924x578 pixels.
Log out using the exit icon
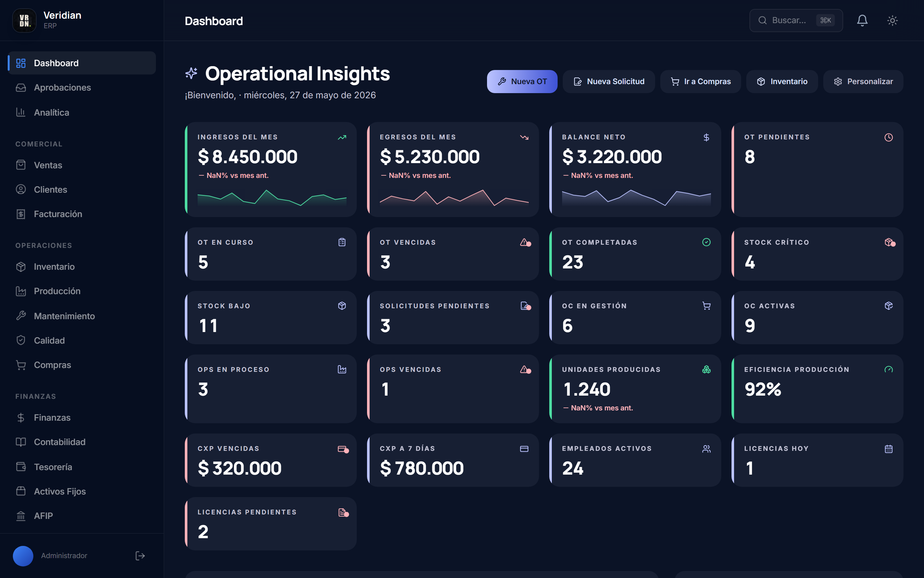(140, 556)
